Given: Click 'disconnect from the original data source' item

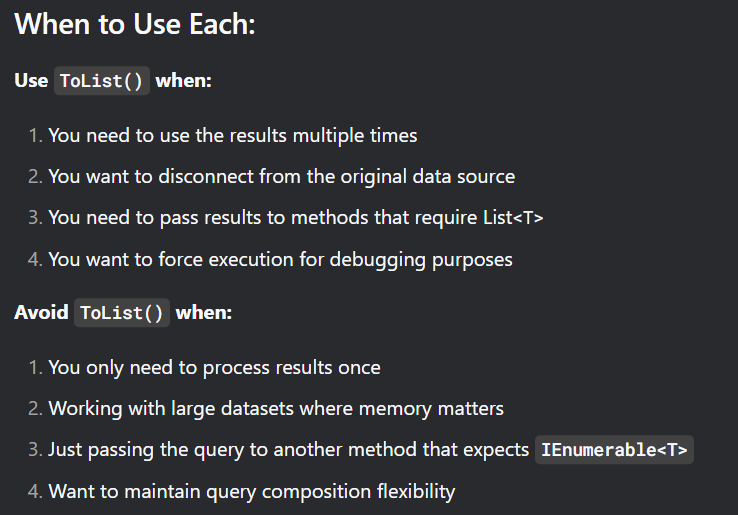Looking at the screenshot, I should pos(281,177).
